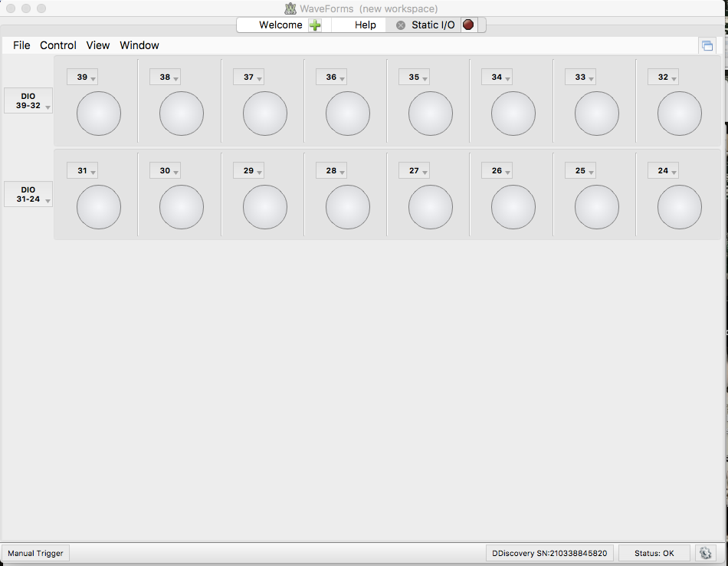Toggle the DIO 31 indicator LED

coord(99,207)
